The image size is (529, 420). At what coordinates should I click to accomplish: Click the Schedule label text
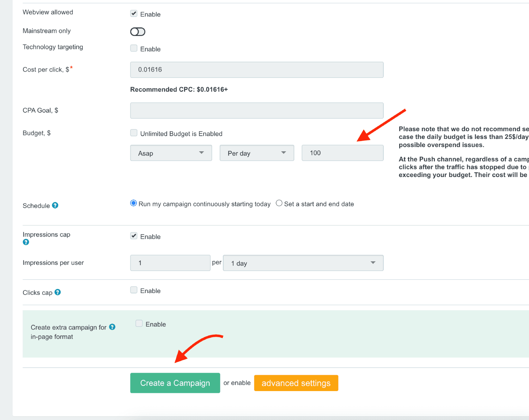pyautogui.click(x=36, y=206)
